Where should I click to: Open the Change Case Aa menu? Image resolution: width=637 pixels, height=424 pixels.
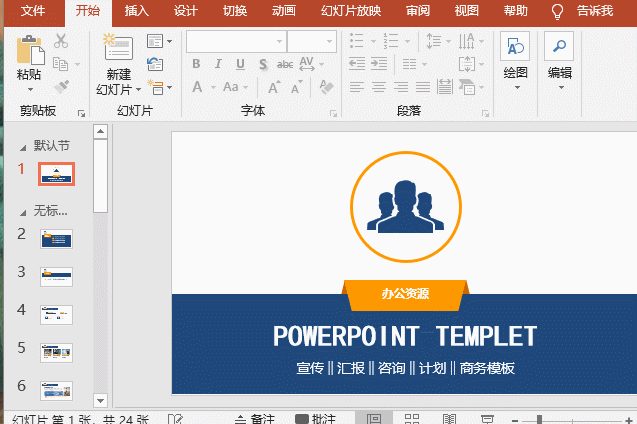231,87
